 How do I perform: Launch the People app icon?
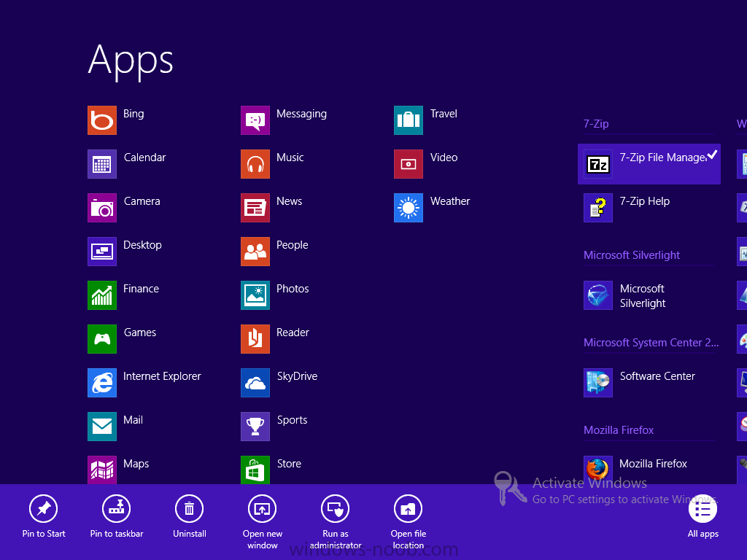(x=255, y=252)
